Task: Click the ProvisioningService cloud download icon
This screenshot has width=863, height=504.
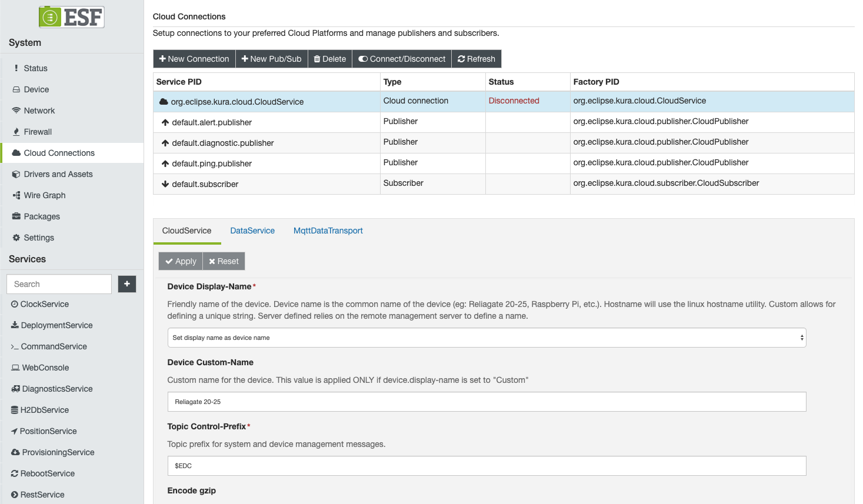Action: (15, 452)
